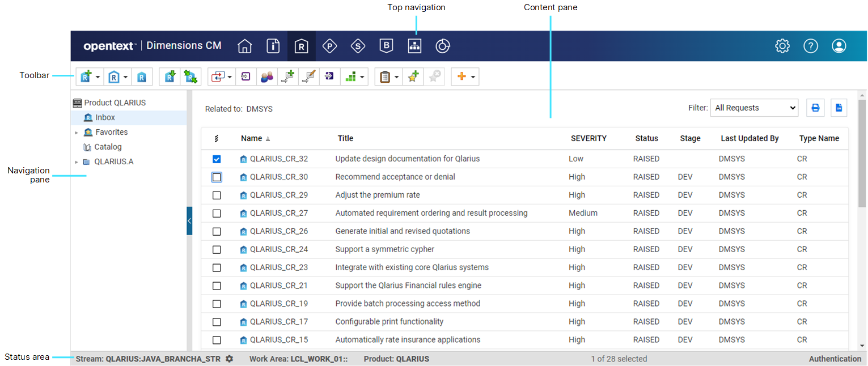Screen dimensions: 868x366
Task: Expand the Favorites tree node
Action: pyautogui.click(x=77, y=133)
